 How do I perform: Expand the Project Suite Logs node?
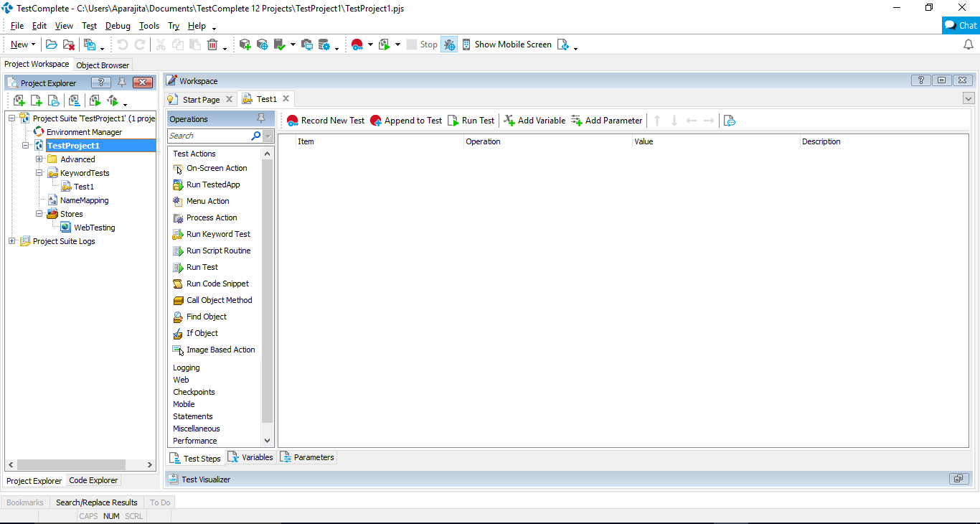12,241
